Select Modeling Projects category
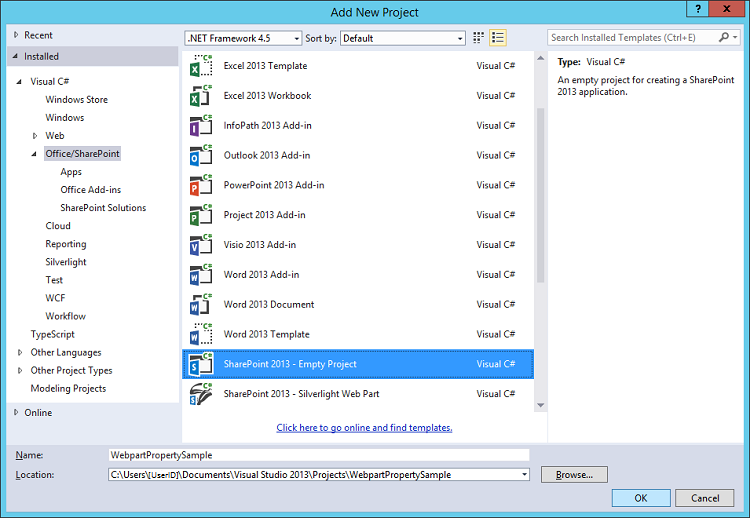Viewport: 750px width, 518px height. 68,388
